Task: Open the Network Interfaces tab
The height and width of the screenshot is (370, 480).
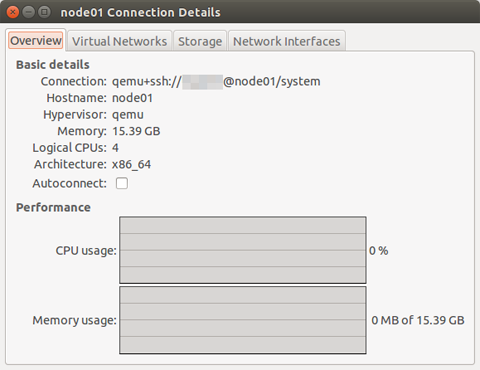Action: [287, 41]
